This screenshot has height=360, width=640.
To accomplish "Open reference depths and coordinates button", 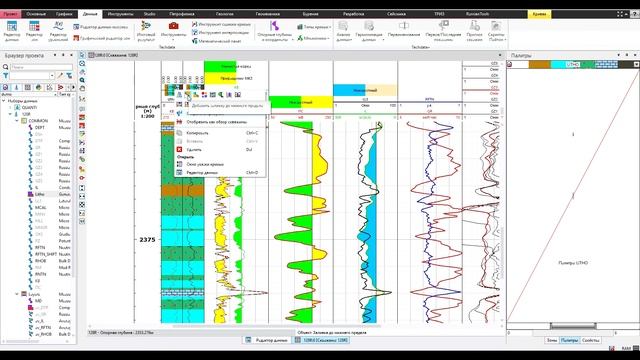I will pos(275,31).
